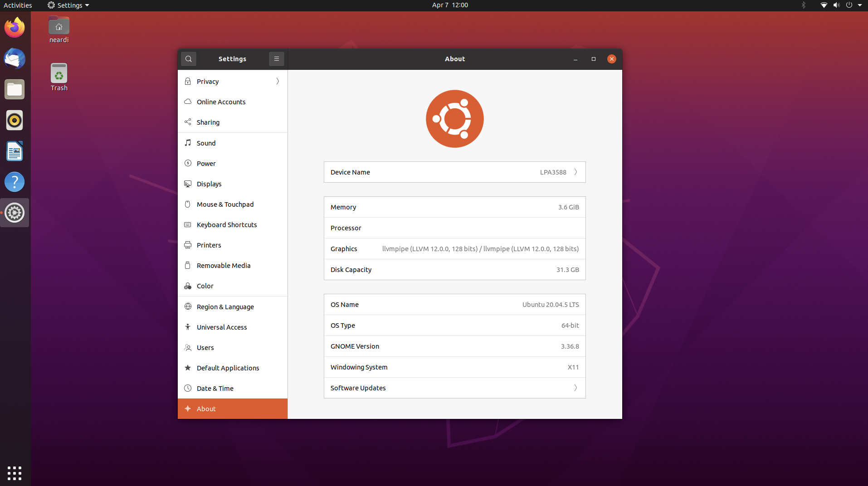Open Default Applications panel
Screen dimensions: 868x486
pos(233,368)
